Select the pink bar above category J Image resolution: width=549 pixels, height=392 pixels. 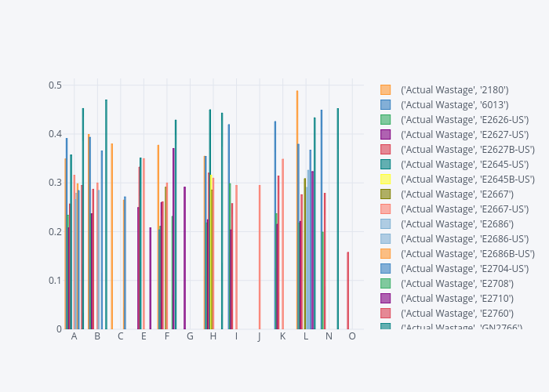pos(260,257)
